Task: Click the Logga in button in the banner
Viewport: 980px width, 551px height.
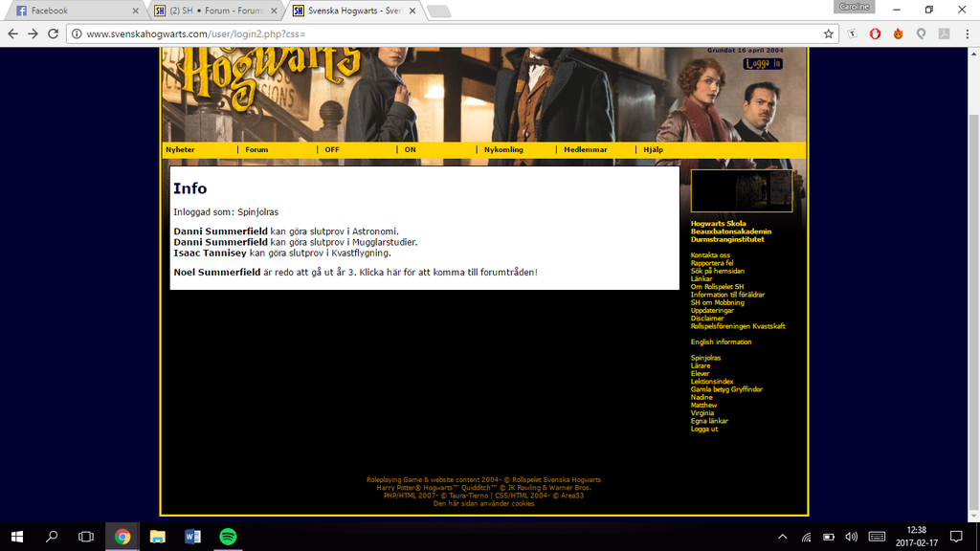Action: [x=763, y=64]
